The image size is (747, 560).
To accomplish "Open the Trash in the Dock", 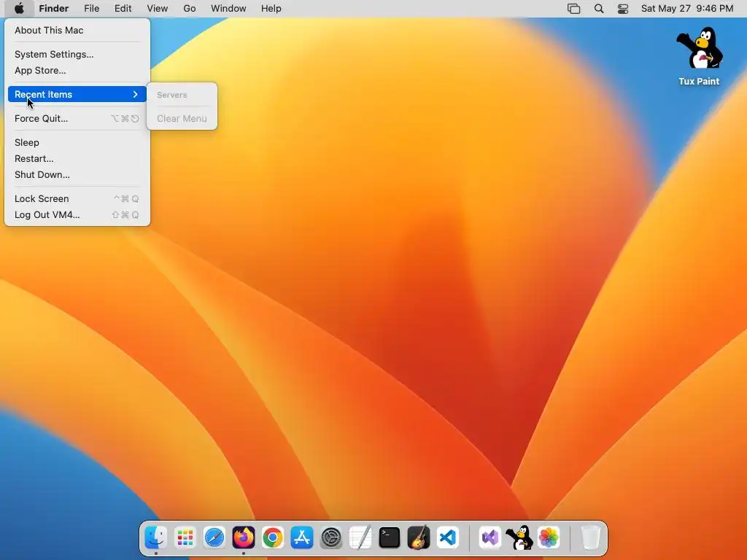I will 591,538.
